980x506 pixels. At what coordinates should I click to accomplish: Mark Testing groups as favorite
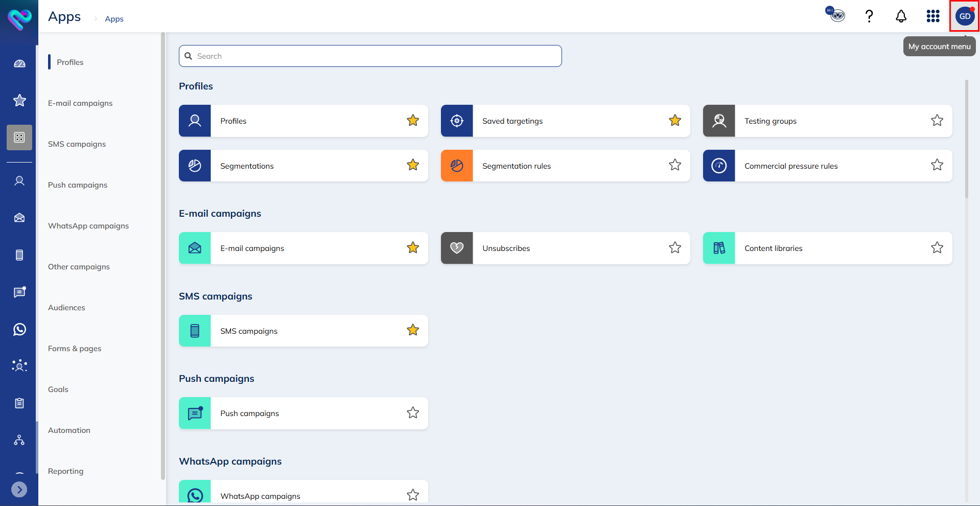click(937, 121)
